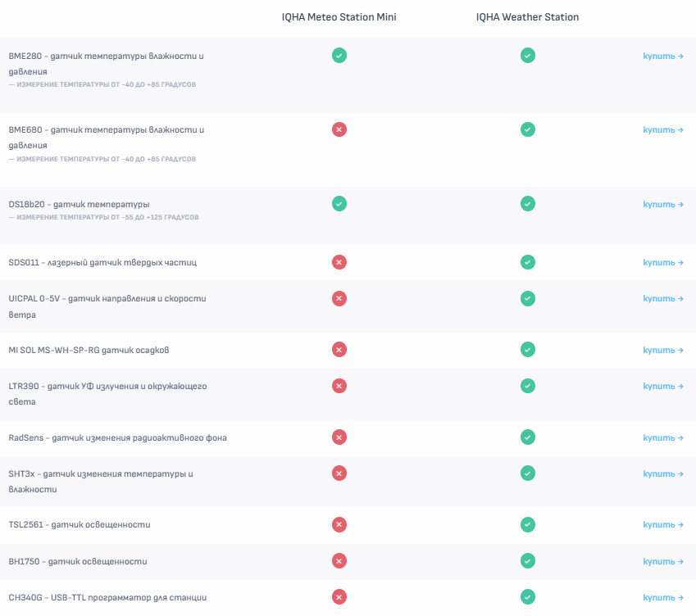Click the red cross in the UICPAL 0-5V row
Viewport: 696px width, 616px height.
(339, 298)
